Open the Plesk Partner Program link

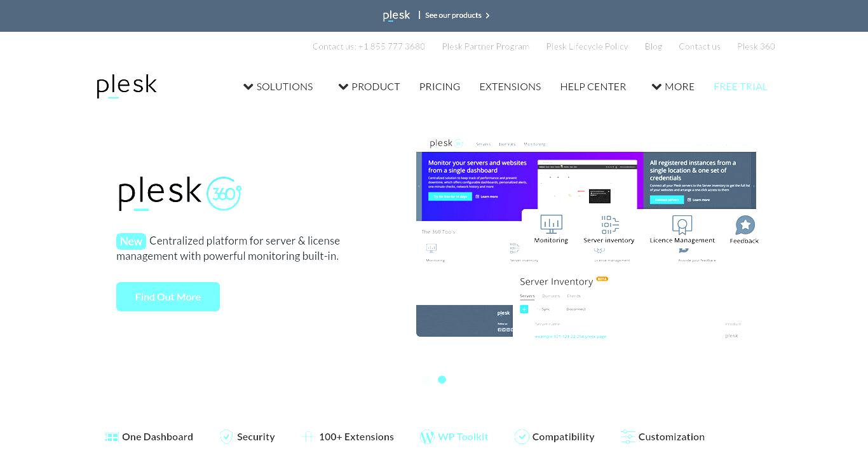(x=485, y=46)
